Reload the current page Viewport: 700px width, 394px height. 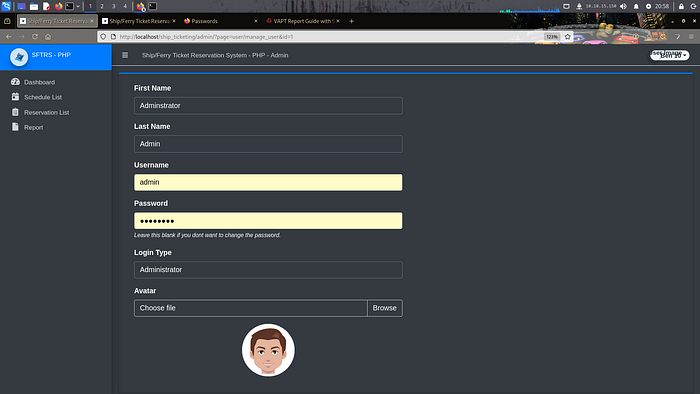click(35, 37)
